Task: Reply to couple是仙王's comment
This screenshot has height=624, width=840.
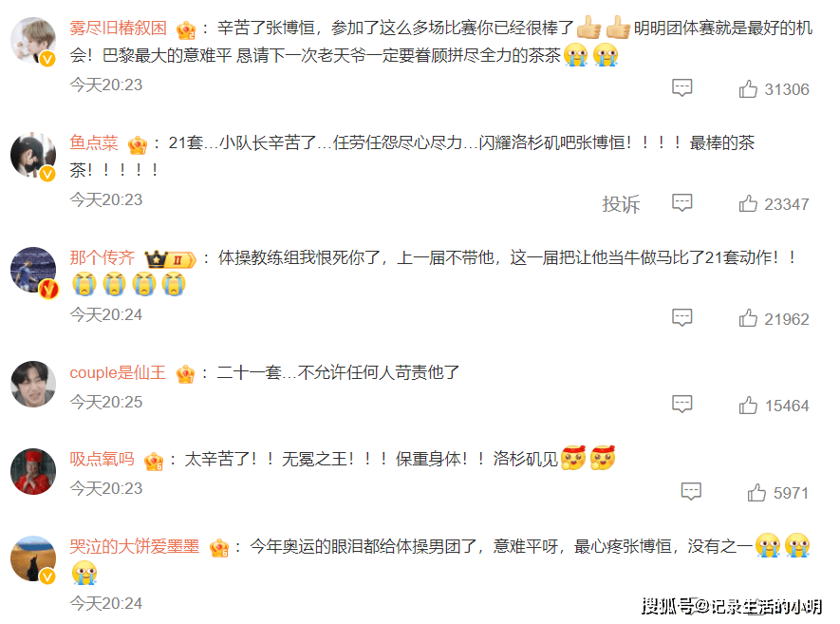Action: click(x=681, y=405)
